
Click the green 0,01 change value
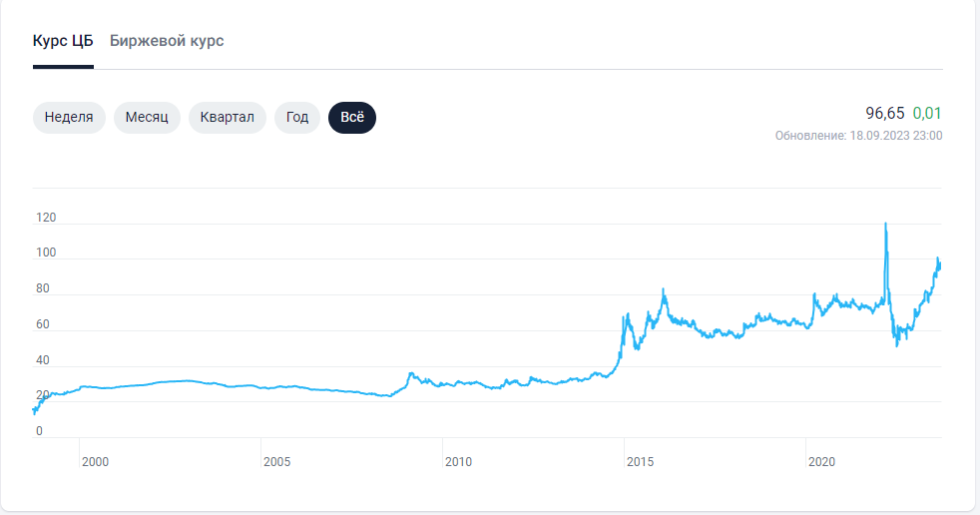point(927,113)
